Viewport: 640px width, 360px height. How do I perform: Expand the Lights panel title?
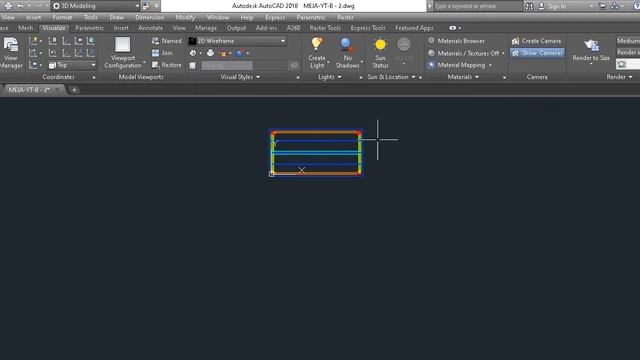pyautogui.click(x=329, y=77)
